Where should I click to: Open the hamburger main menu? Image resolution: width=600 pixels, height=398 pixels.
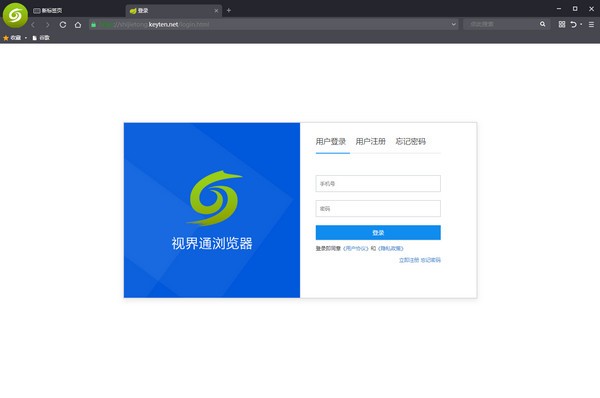click(591, 24)
